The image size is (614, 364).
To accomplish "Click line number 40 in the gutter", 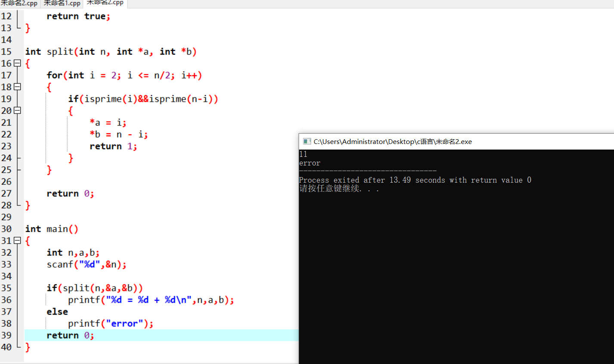I will [x=6, y=347].
